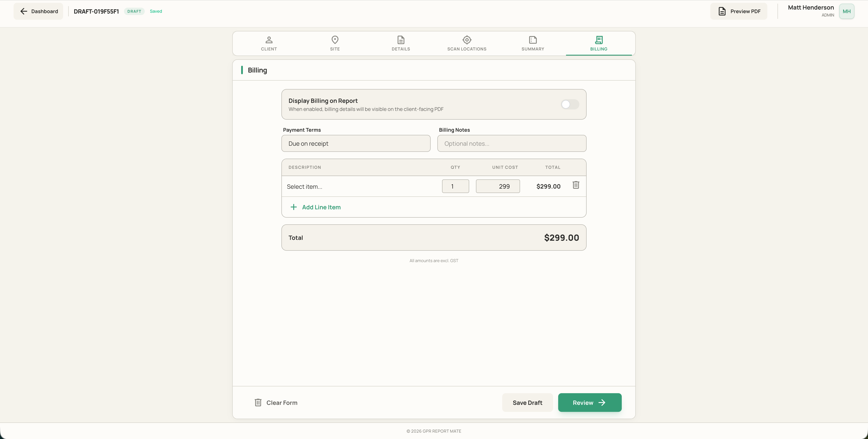Expand the Select item description dropdown
The height and width of the screenshot is (439, 868).
pyautogui.click(x=360, y=186)
